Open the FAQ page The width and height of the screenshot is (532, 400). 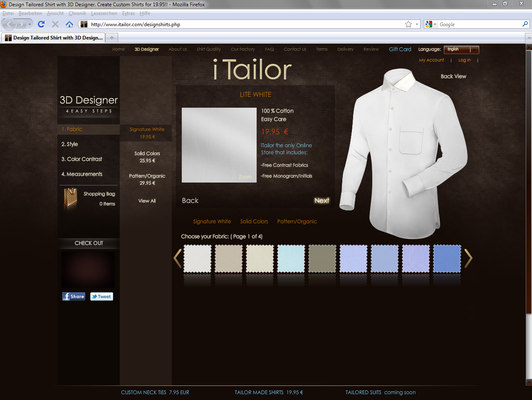point(270,49)
